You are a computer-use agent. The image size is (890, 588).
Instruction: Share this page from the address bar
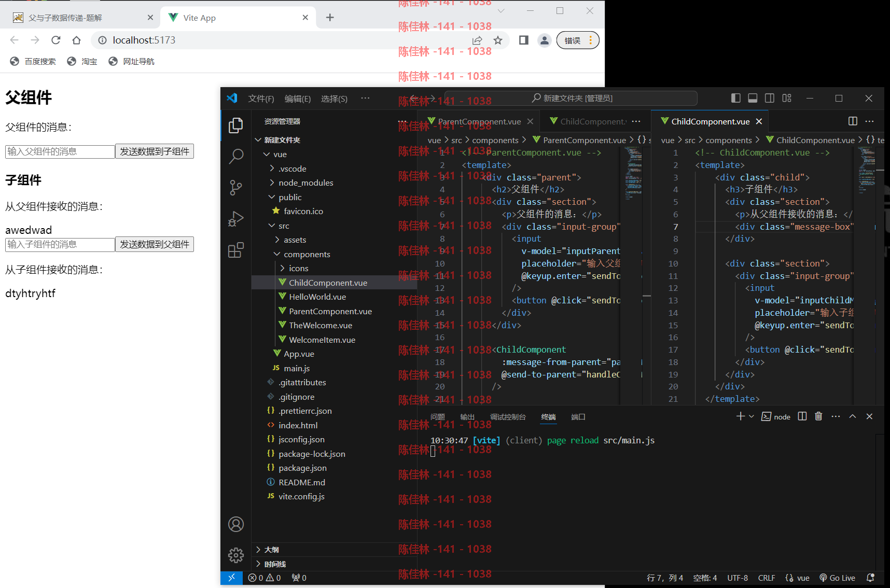[x=478, y=40]
